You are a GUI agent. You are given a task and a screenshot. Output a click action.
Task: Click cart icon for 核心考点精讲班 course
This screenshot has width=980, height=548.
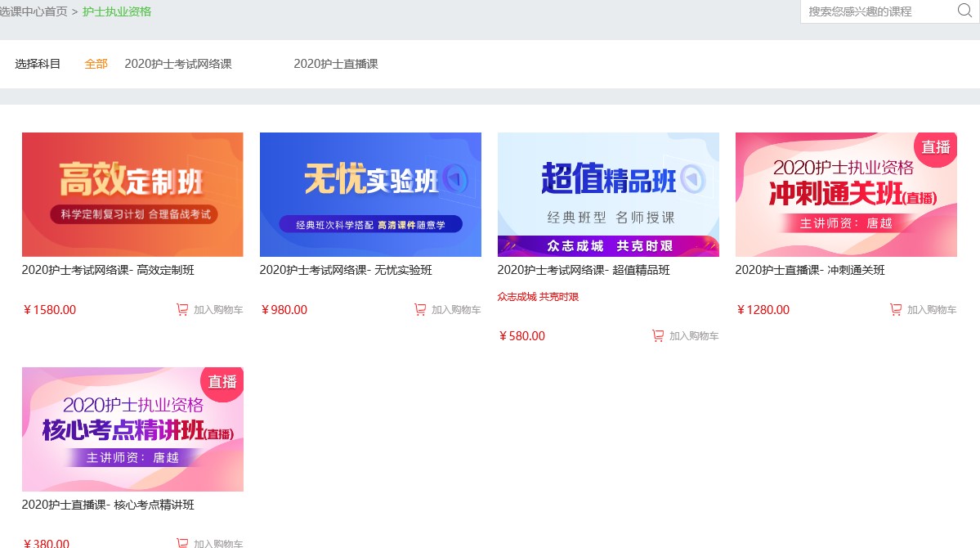click(182, 543)
